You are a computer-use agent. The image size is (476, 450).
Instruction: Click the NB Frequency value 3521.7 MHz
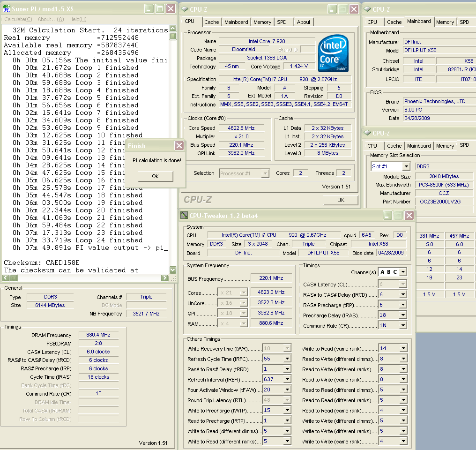(146, 314)
